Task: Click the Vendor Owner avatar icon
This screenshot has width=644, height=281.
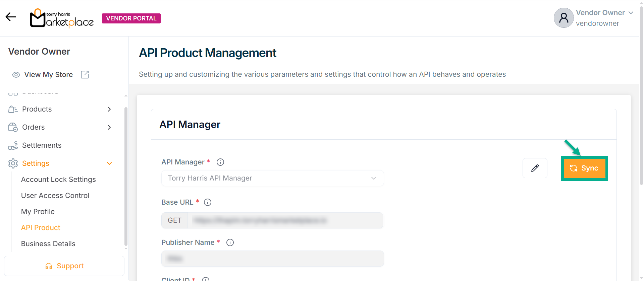Action: [563, 18]
